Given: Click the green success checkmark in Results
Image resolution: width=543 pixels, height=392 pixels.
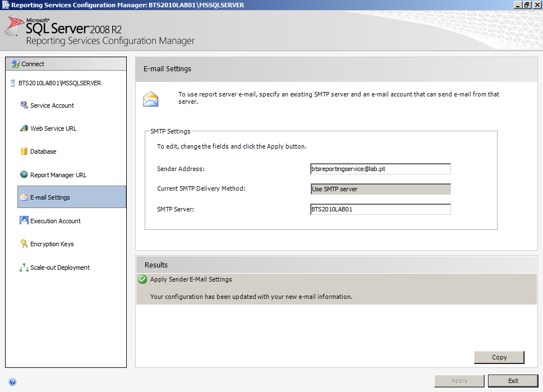Looking at the screenshot, I should coord(143,279).
